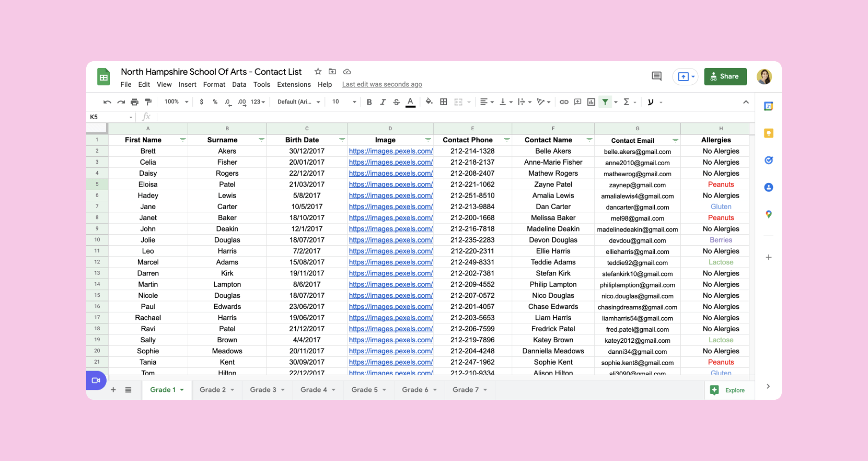This screenshot has height=461, width=868.
Task: Open the Insert menu
Action: [187, 84]
